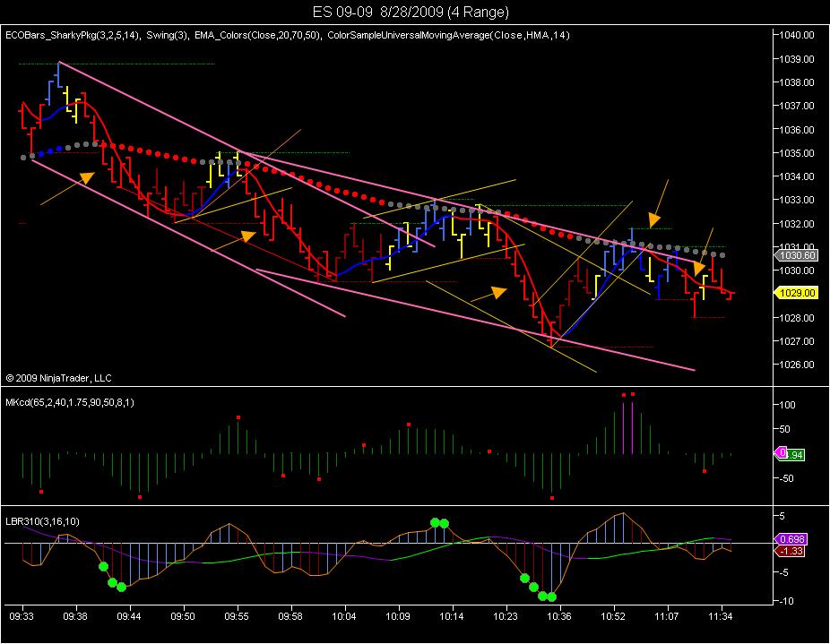The image size is (830, 644).
Task: Click the 100 level on MKcd axis
Action: point(788,405)
